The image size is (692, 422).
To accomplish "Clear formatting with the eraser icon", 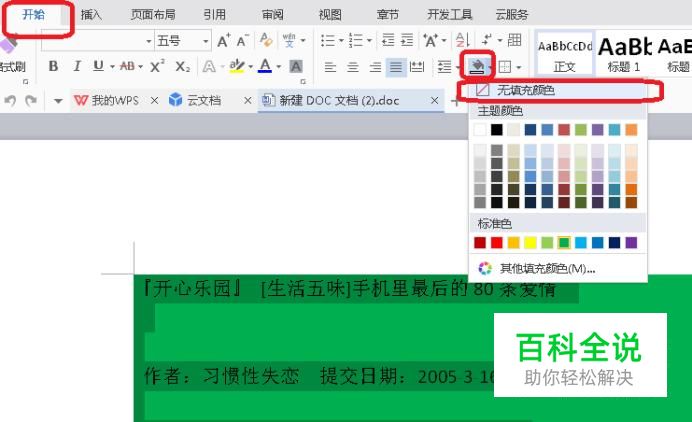I will tap(266, 40).
